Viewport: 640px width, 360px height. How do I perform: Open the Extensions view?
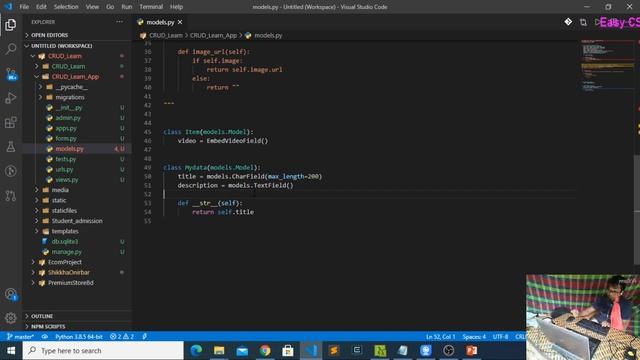(11, 122)
